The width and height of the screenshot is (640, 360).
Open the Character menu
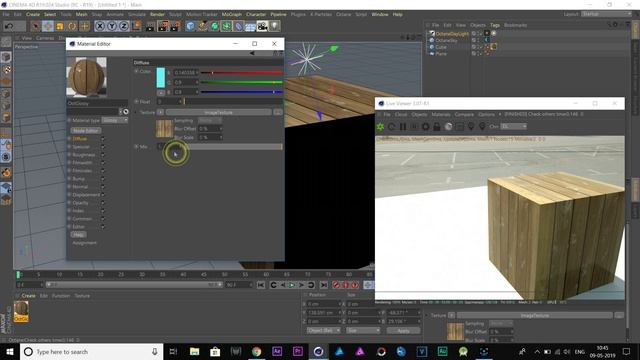pos(256,14)
